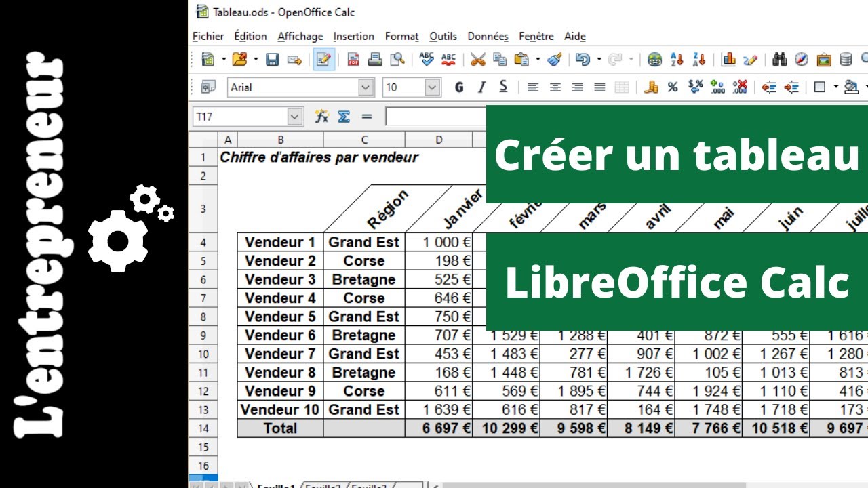Toggle Italic formatting
The height and width of the screenshot is (488, 868).
tap(481, 87)
